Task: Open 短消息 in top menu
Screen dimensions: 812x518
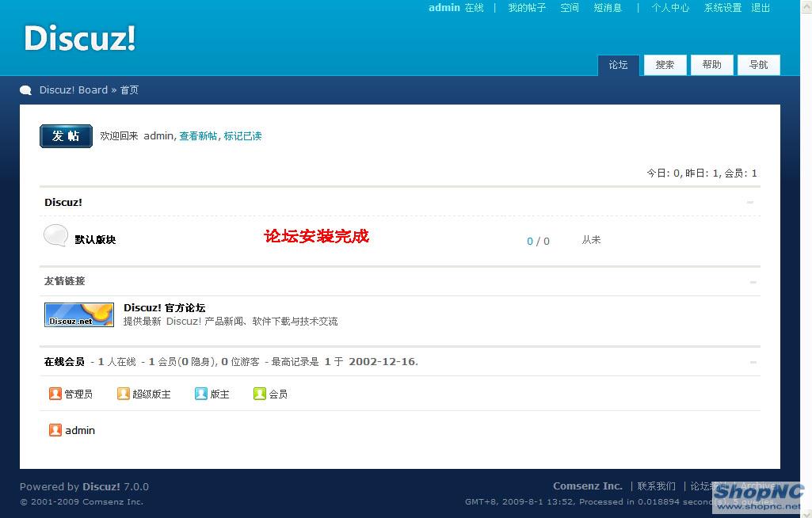Action: tap(608, 8)
